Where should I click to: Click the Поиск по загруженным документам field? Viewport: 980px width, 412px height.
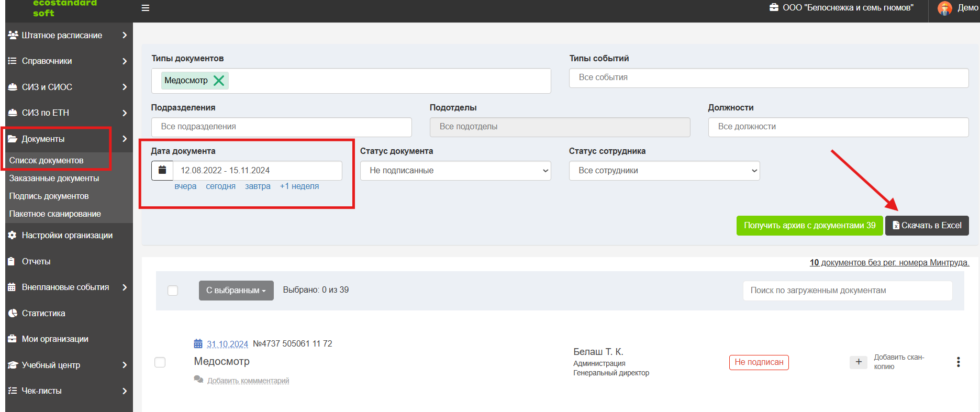point(848,291)
